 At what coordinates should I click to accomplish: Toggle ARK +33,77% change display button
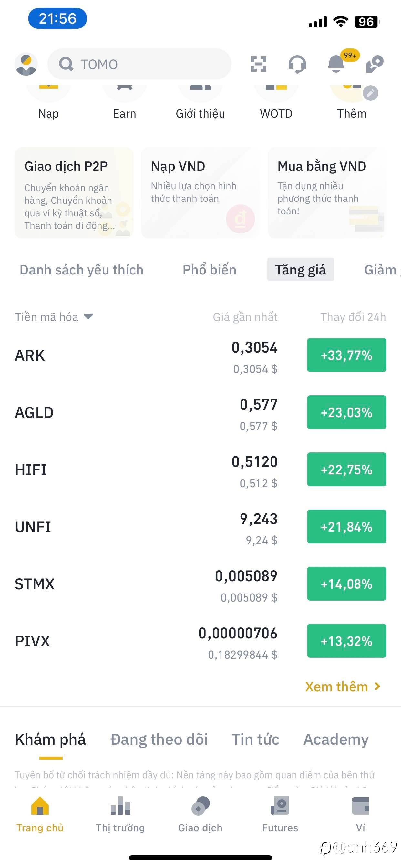pyautogui.click(x=346, y=355)
